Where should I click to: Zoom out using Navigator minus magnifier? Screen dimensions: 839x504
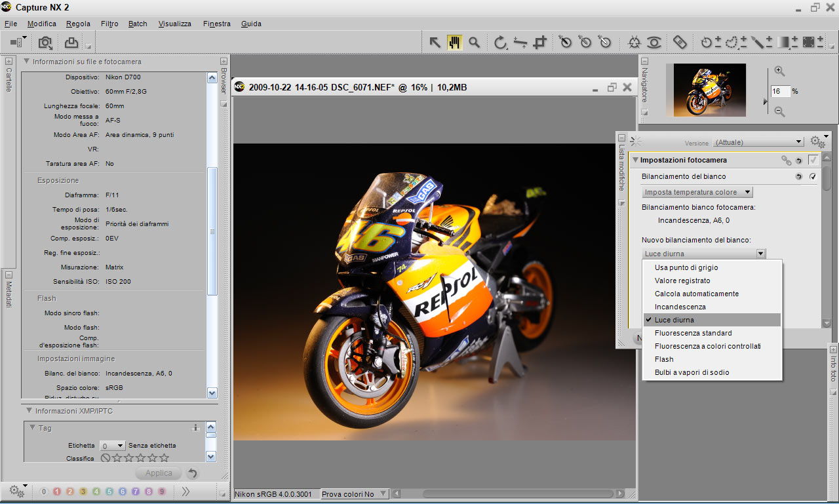779,111
